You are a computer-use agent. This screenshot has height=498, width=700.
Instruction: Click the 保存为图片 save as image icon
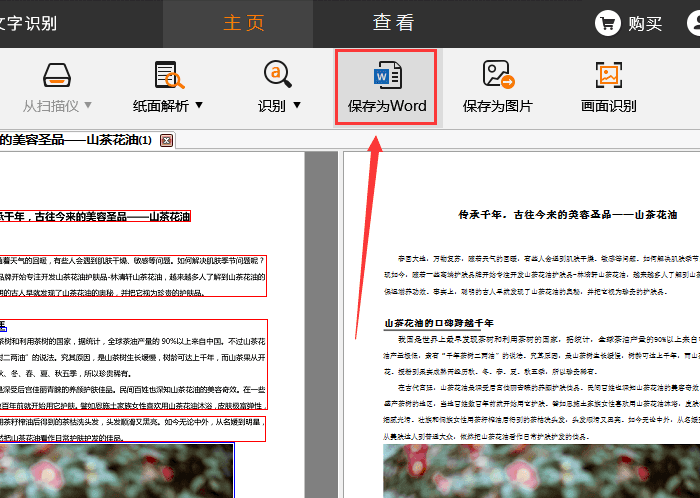(498, 75)
